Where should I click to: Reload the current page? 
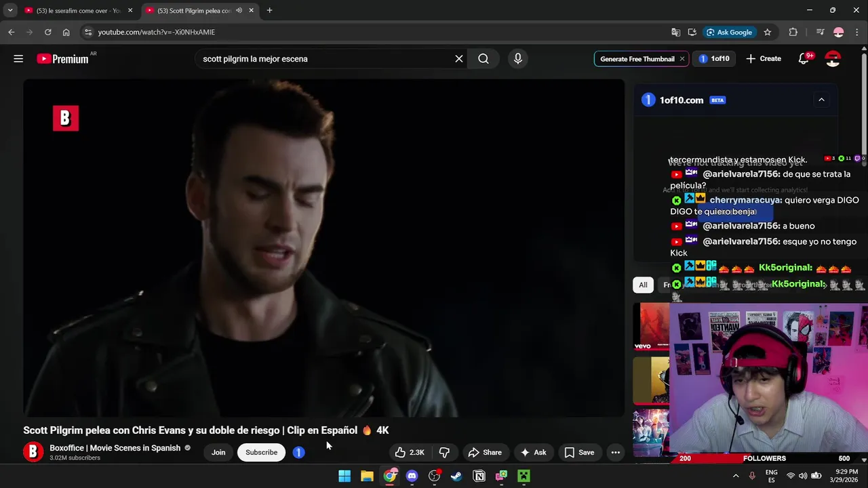click(x=47, y=32)
